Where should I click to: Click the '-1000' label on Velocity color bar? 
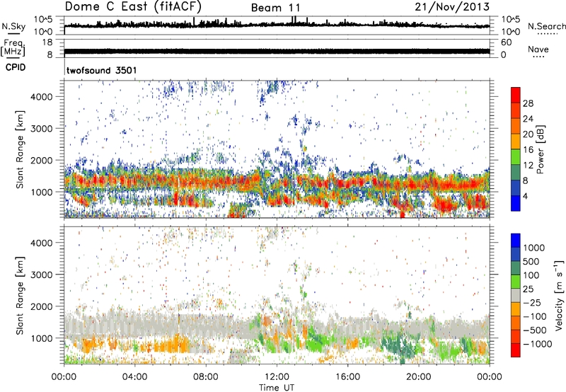[538, 344]
